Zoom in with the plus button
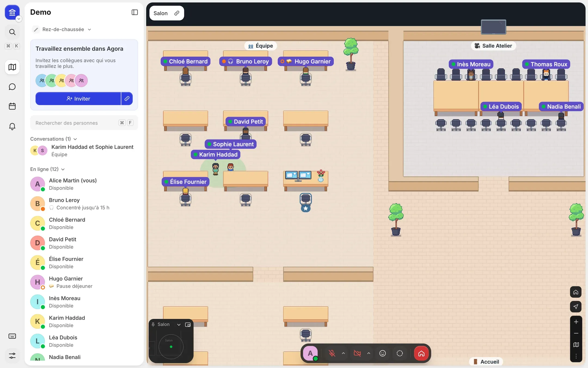Image resolution: width=588 pixels, height=368 pixels. (x=576, y=322)
